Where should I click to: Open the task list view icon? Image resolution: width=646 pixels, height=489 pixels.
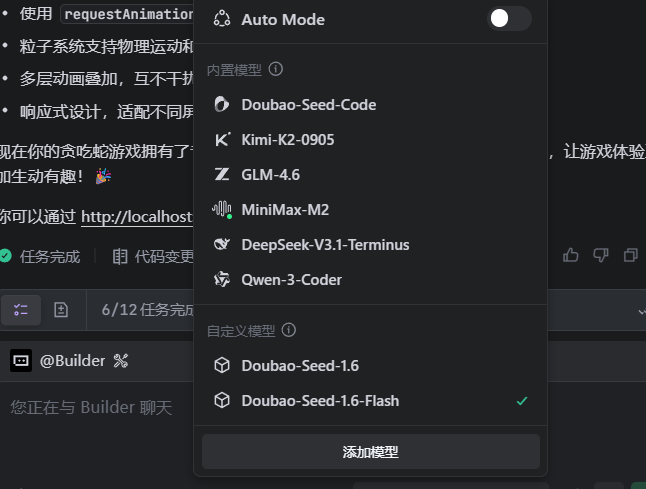[x=21, y=310]
